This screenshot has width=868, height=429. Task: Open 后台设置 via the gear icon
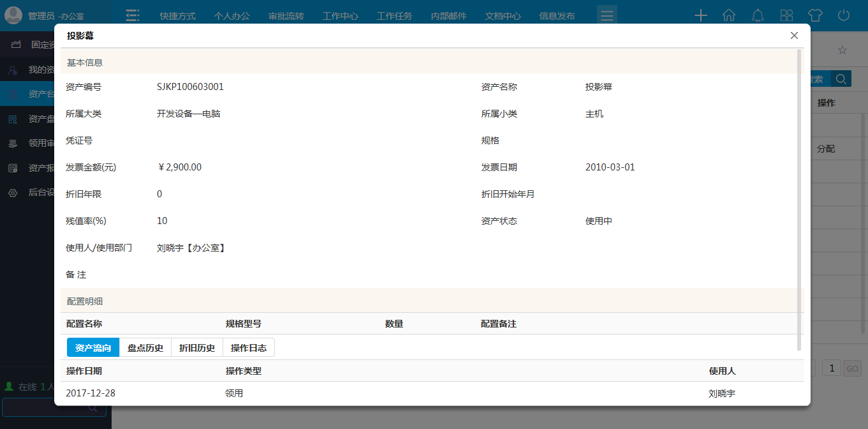[x=14, y=192]
